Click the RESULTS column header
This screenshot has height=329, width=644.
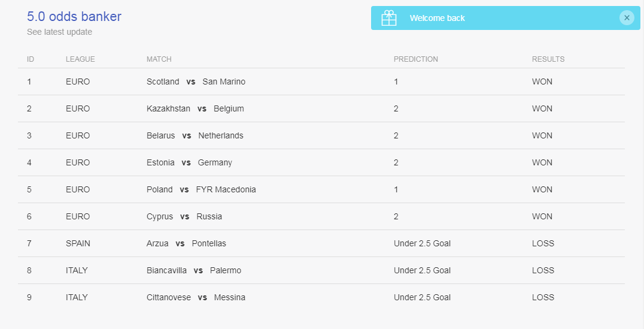pos(548,59)
